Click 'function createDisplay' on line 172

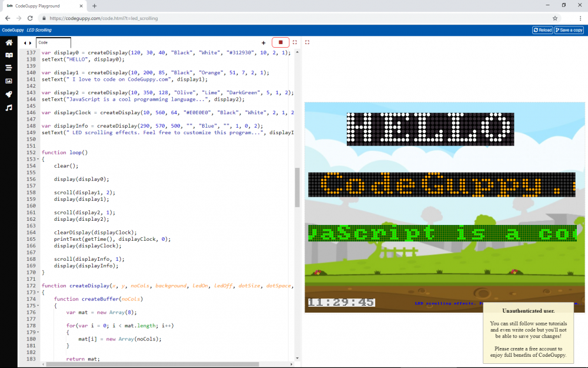click(75, 286)
